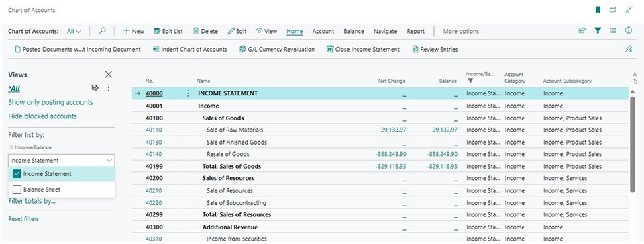644x244 pixels.
Task: Sort by the No. column header
Action: pos(149,81)
